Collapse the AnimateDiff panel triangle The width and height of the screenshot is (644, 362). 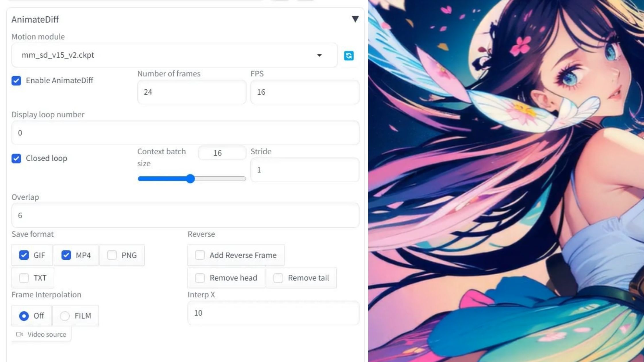click(355, 19)
